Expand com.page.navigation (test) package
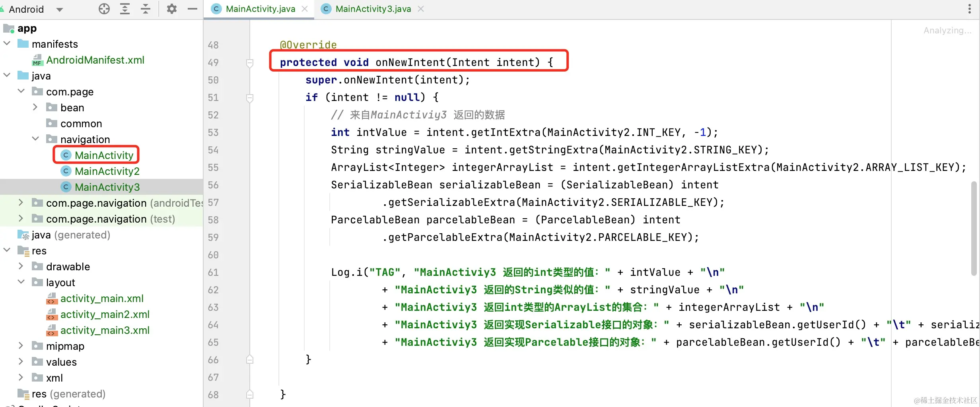 click(21, 218)
